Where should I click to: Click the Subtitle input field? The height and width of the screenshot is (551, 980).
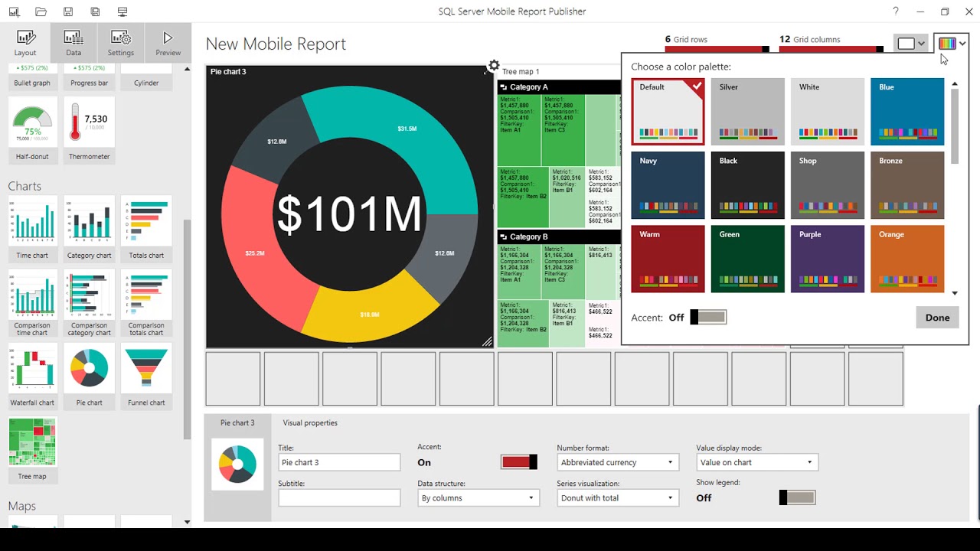(x=339, y=497)
